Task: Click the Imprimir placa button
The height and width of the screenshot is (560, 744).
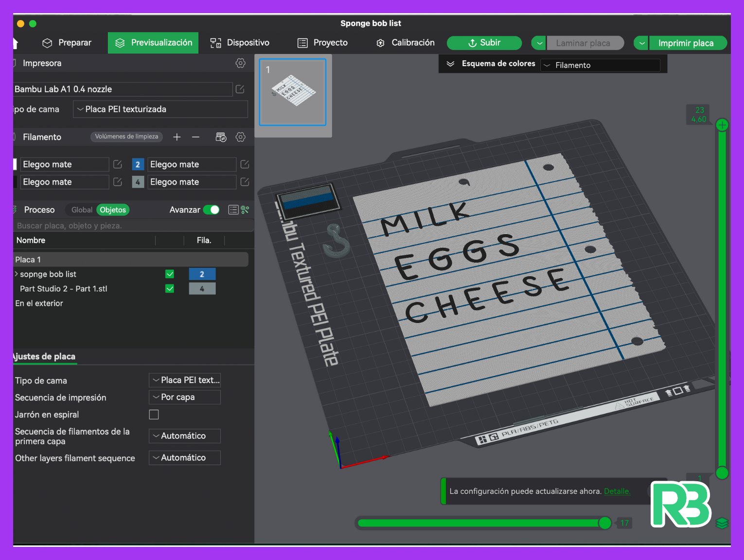Action: click(x=686, y=43)
